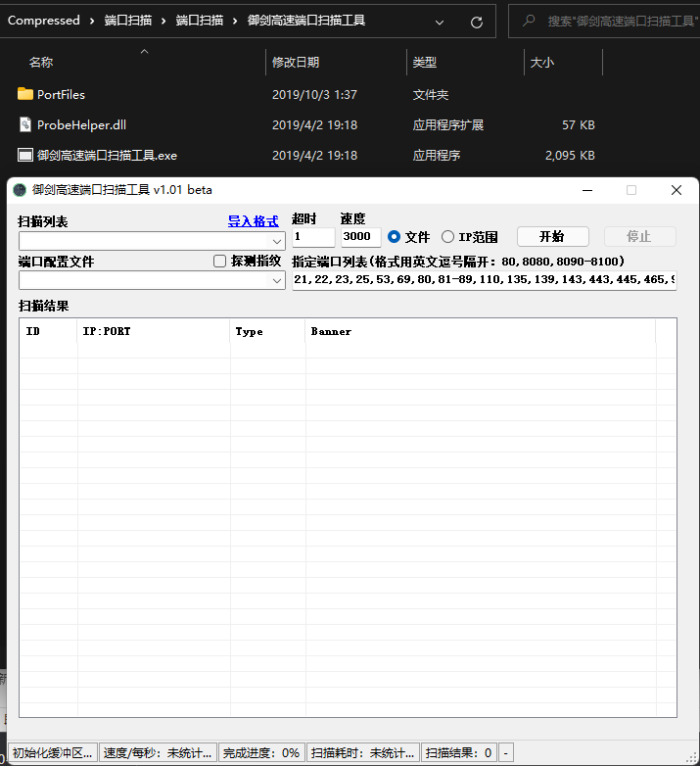
Task: Minimize the scanner tool window
Action: (x=587, y=190)
